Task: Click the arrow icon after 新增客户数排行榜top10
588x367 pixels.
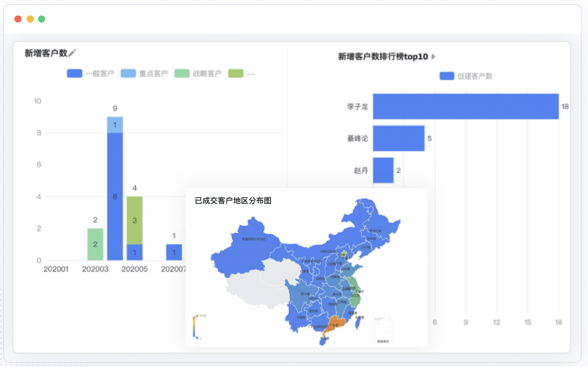Action: coord(433,57)
